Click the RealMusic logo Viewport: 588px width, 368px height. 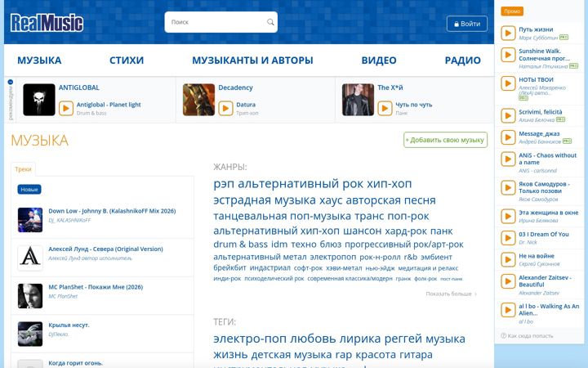click(x=47, y=23)
